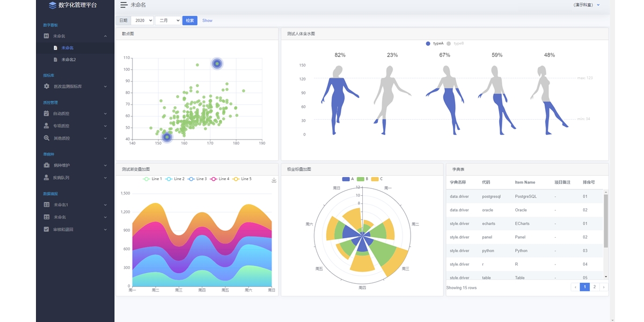Toggle the Line 1 series legend
This screenshot has height=322, width=644.
(x=152, y=179)
